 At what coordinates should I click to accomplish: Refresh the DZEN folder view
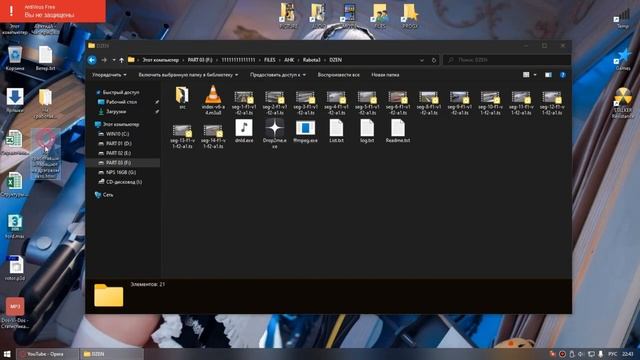click(x=434, y=60)
